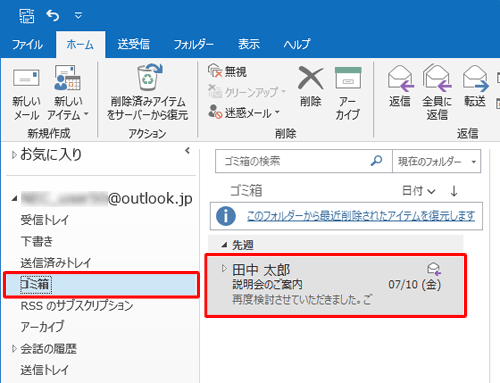Select the ホーム ribbon tab

tap(80, 44)
